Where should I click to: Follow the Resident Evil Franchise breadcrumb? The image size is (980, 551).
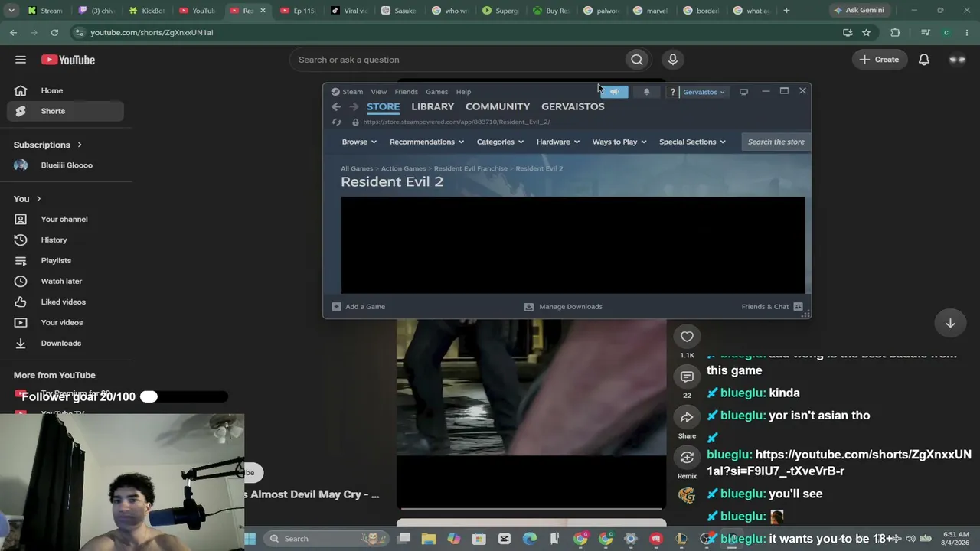pyautogui.click(x=471, y=168)
